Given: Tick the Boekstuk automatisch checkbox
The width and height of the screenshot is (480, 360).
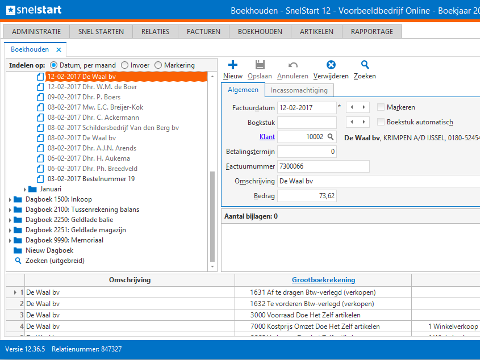Looking at the screenshot, I should 381,122.
